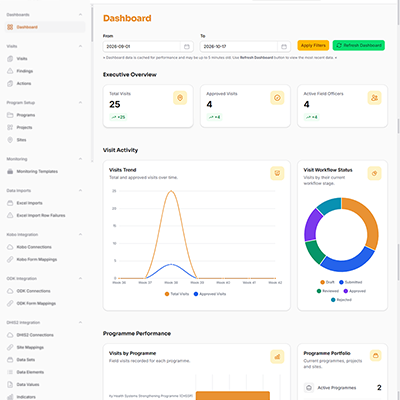400x400 pixels.
Task: Toggle Reviewed in workflow status legend
Action: (x=328, y=291)
